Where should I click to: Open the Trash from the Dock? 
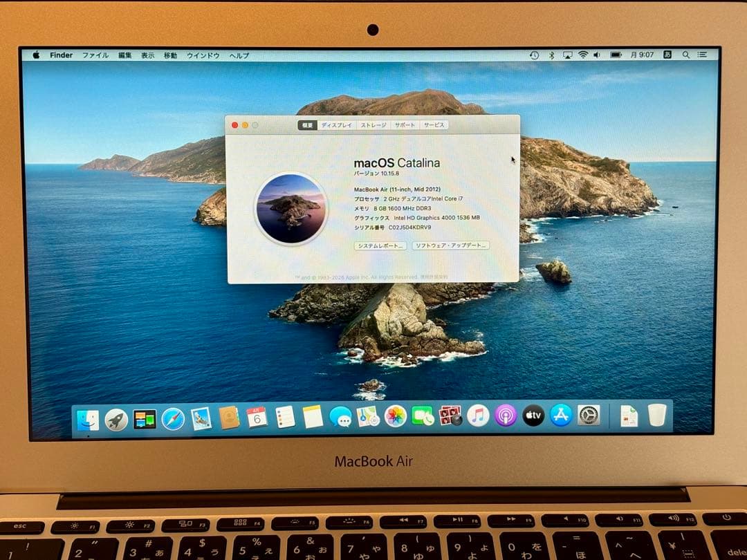655,418
